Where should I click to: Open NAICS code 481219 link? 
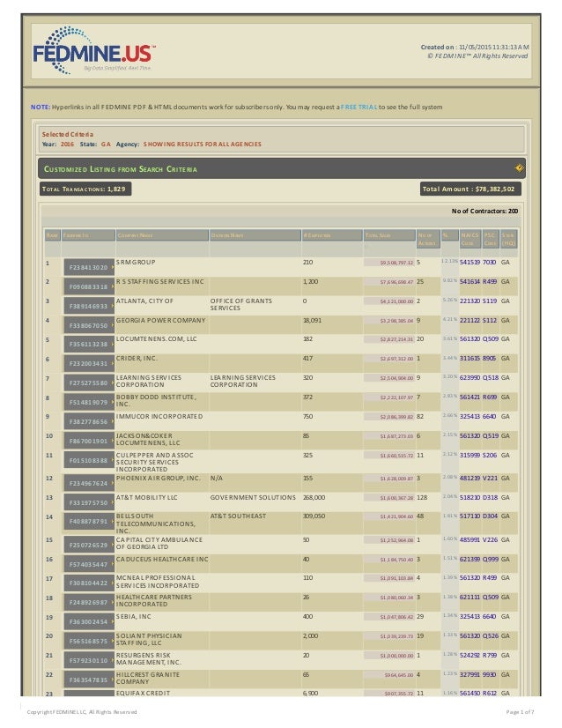tap(470, 479)
